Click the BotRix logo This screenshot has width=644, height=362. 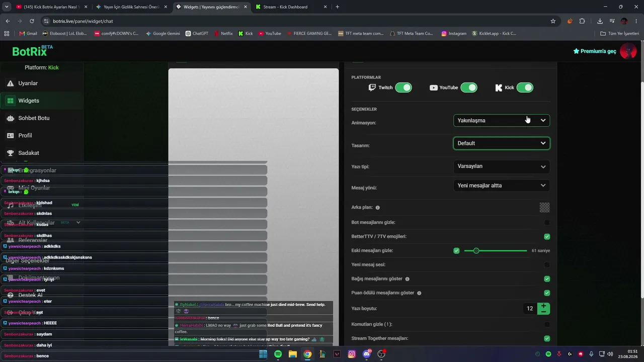point(32,51)
